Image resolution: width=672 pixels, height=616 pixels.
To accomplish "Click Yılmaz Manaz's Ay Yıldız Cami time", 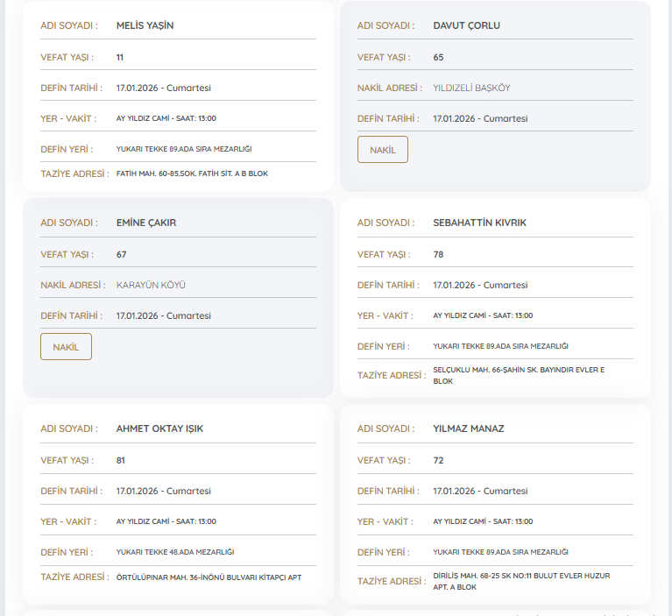I will [482, 521].
